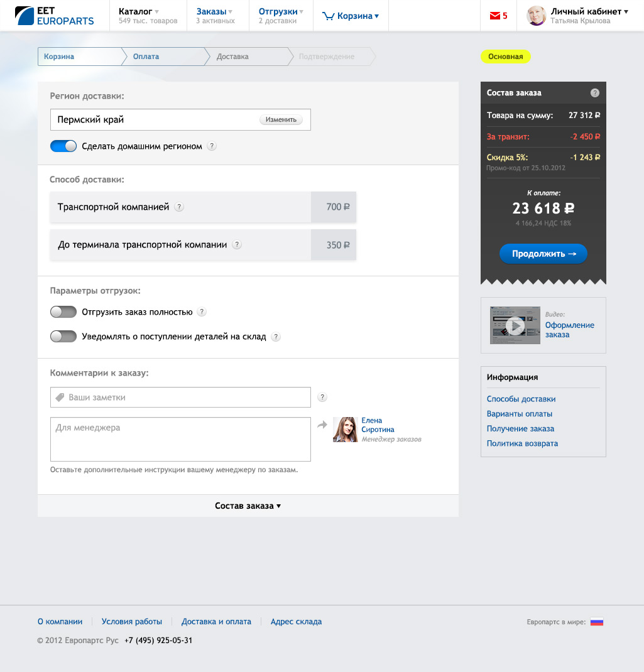Go to the Оплата step tab
Screen dimensions: 644x672
(146, 57)
